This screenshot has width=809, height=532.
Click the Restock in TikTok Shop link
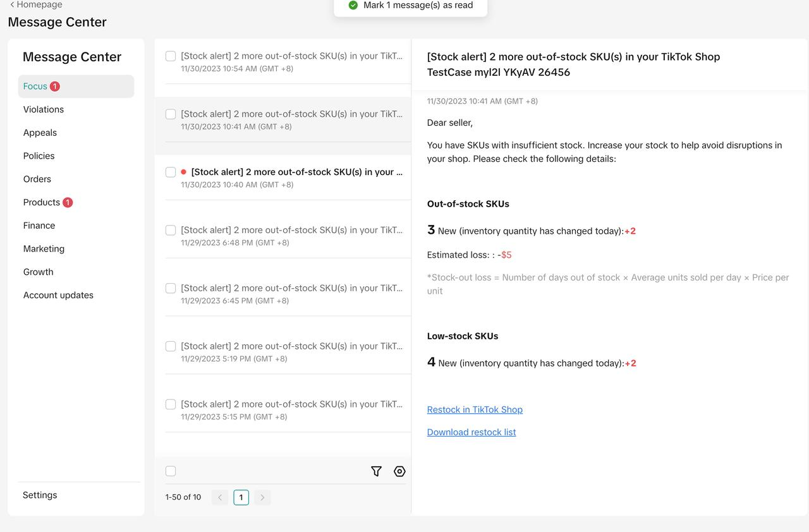[475, 409]
